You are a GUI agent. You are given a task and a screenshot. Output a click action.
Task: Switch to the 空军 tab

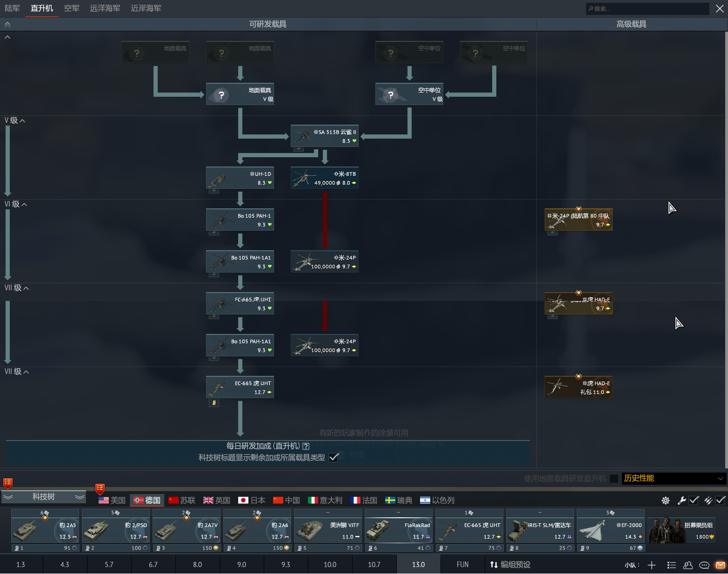pos(72,8)
